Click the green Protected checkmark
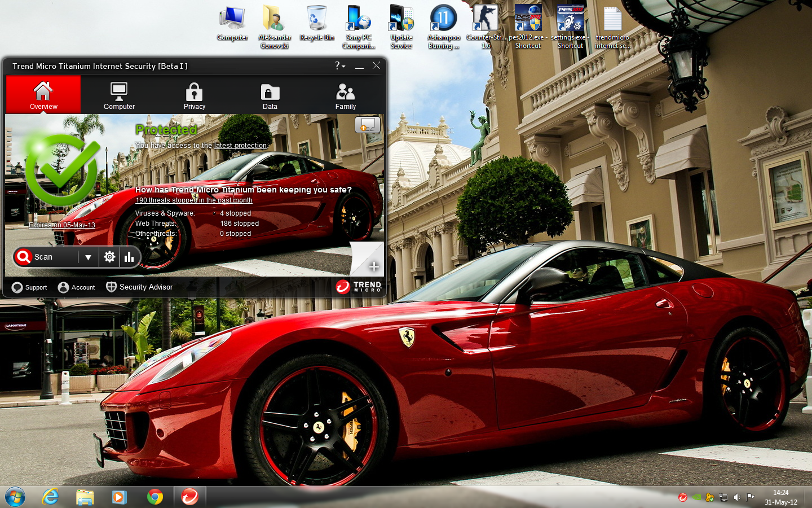The width and height of the screenshot is (812, 508). 63,168
